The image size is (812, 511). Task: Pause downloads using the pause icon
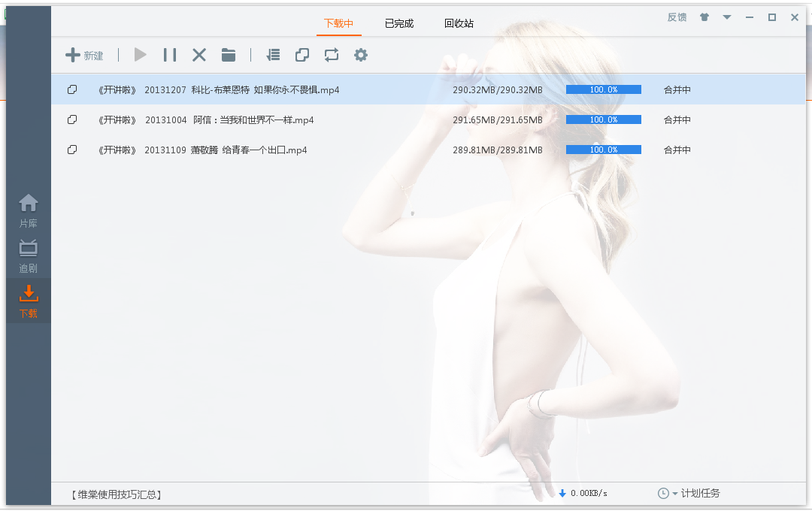(x=170, y=55)
